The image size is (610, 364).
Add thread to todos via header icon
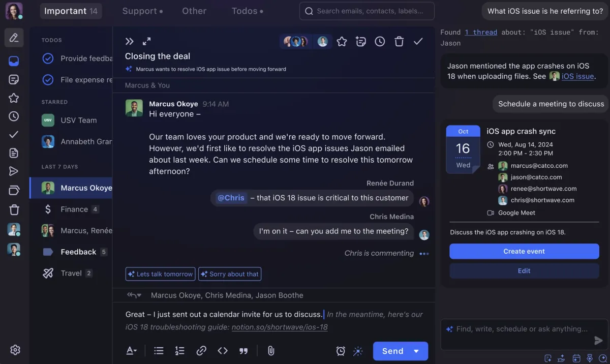pyautogui.click(x=361, y=42)
